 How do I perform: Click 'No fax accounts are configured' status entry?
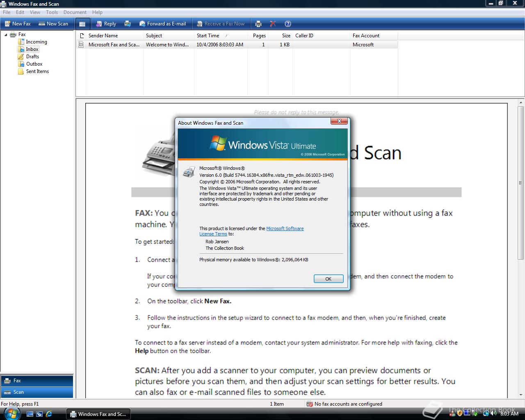pyautogui.click(x=345, y=404)
